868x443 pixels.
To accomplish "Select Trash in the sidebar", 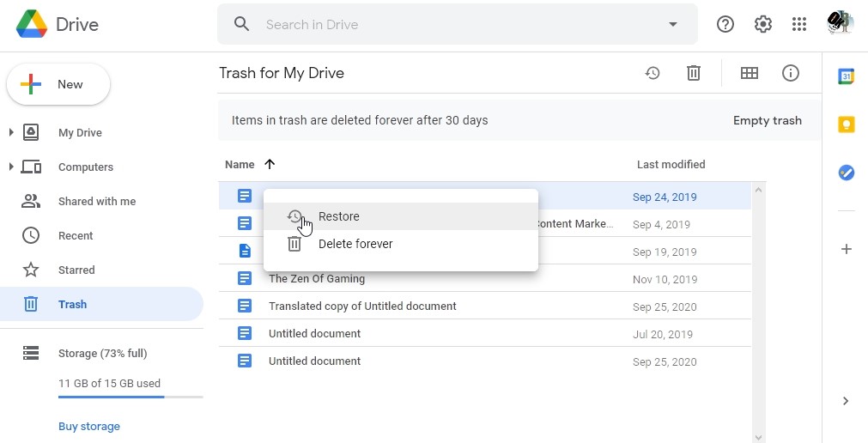I will 102,304.
